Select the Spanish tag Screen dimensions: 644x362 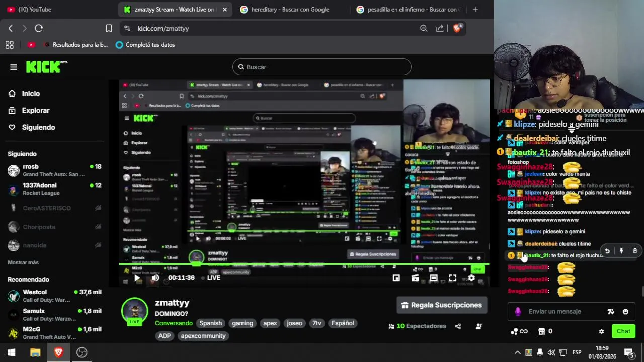[210, 323]
